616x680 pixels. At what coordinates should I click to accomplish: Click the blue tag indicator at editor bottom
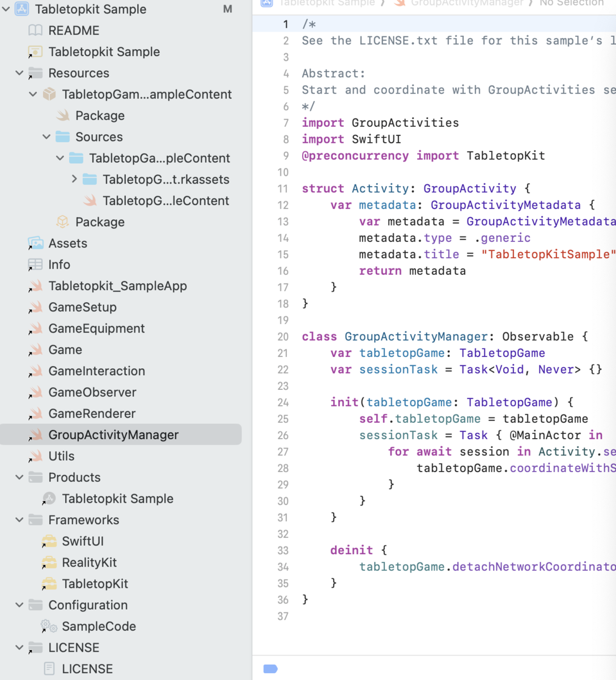(x=270, y=669)
